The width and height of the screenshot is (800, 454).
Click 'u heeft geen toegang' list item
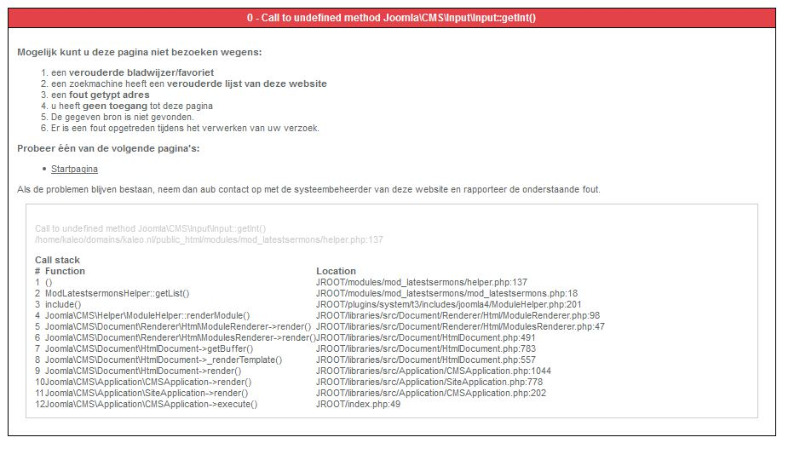(x=132, y=106)
